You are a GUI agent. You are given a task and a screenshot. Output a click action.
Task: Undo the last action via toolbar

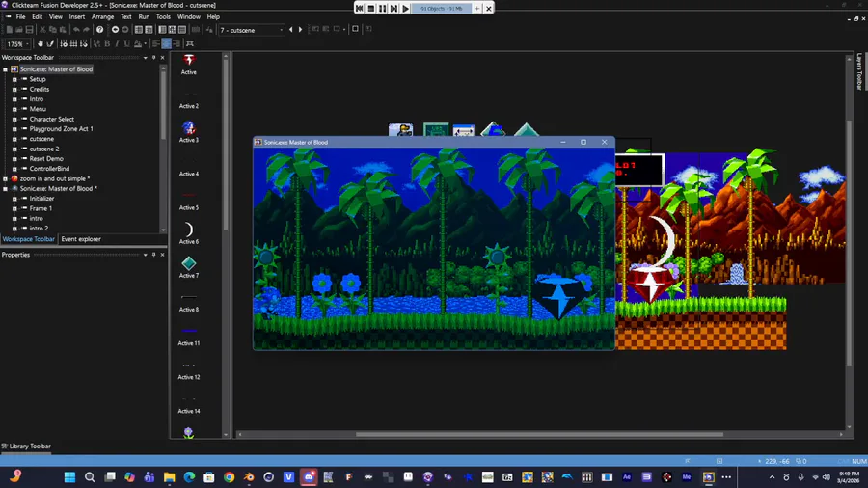click(x=76, y=30)
